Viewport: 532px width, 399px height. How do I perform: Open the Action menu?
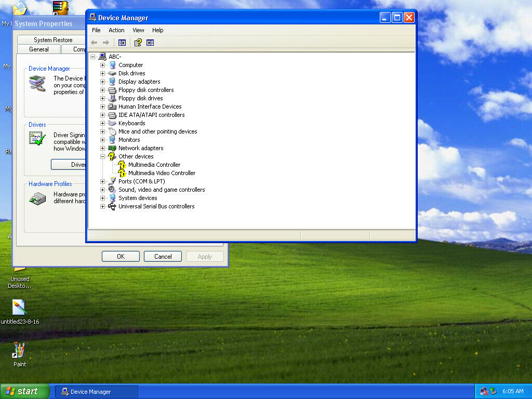coord(116,30)
